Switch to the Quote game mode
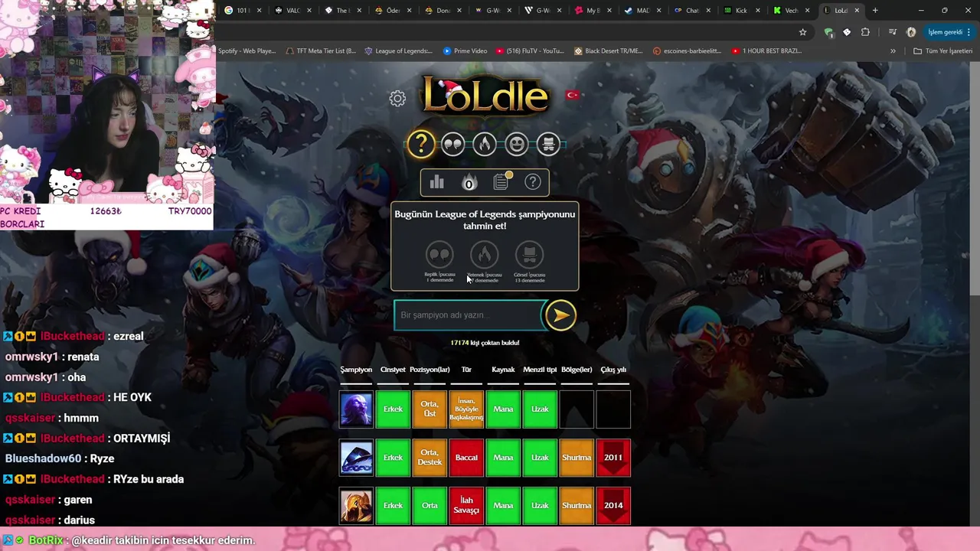Viewport: 980px width, 551px height. pyautogui.click(x=453, y=143)
